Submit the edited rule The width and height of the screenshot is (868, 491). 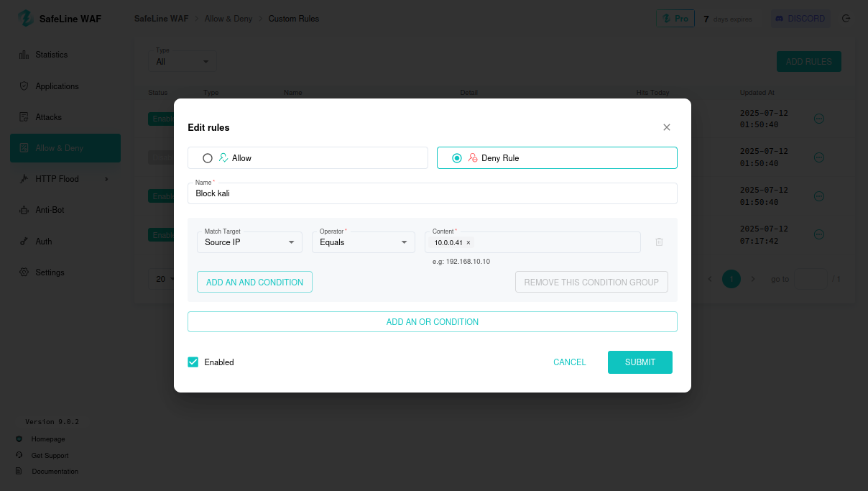640,362
